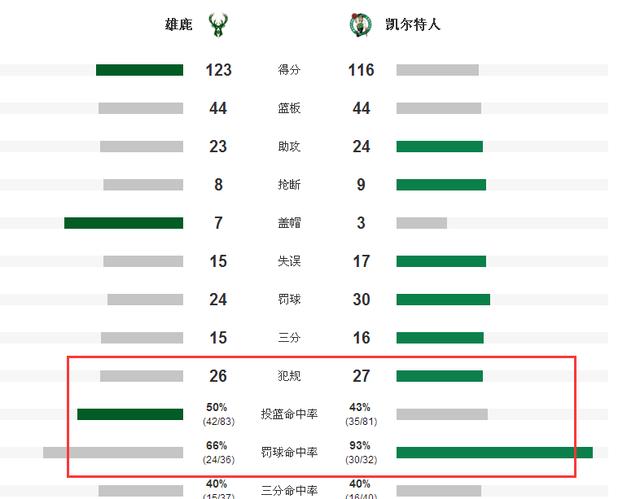The image size is (640, 499).
Task: Select the 犯规 stat label
Action: click(x=289, y=376)
